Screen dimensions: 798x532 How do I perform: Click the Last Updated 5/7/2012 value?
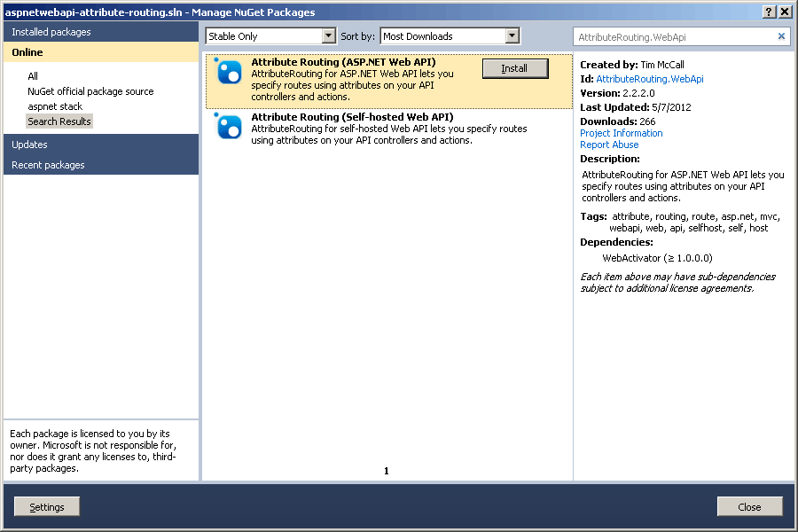pos(671,107)
